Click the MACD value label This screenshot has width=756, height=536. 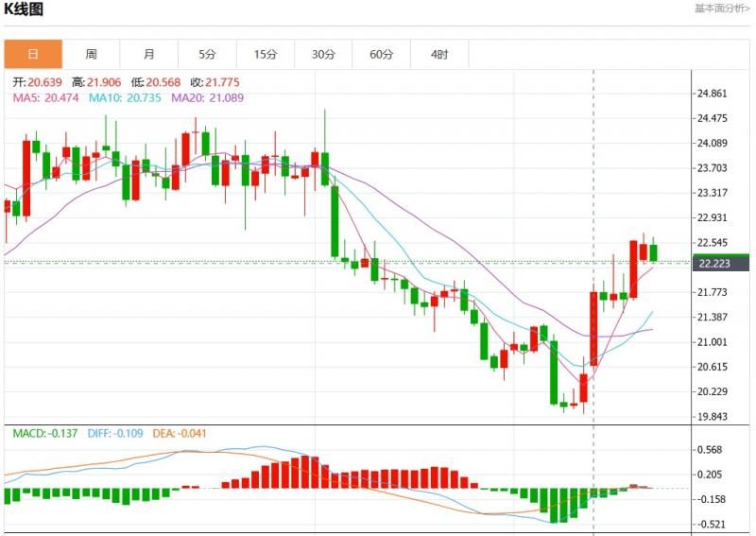click(44, 434)
